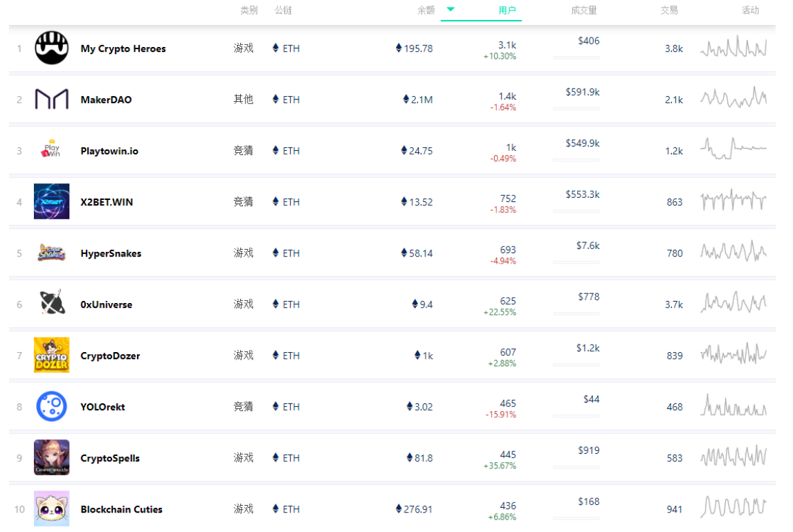Click the volume bar under $591.9k
The image size is (793, 532).
click(576, 109)
